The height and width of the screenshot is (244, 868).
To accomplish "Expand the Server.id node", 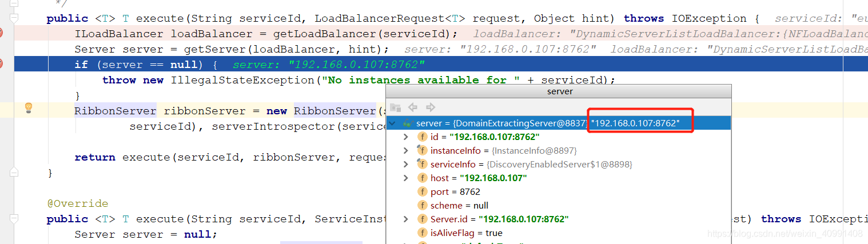I will [405, 219].
